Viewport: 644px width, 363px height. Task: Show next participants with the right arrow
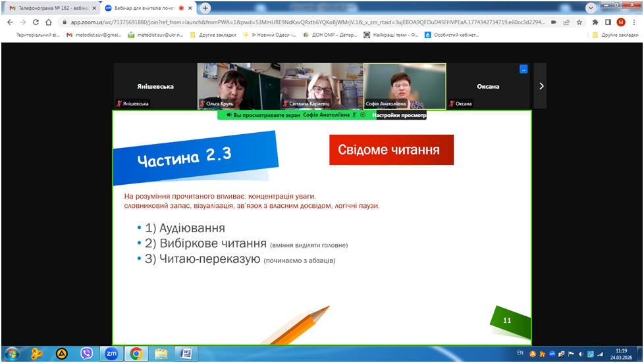[x=541, y=85]
